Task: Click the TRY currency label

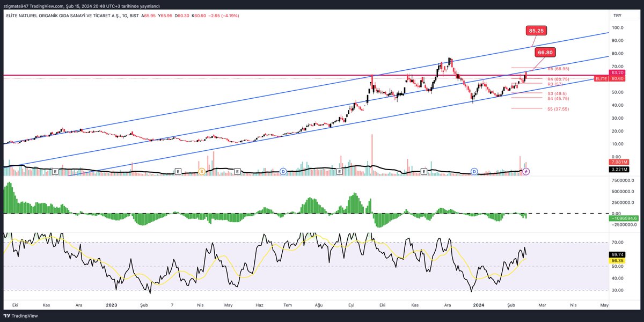Action: [x=617, y=16]
